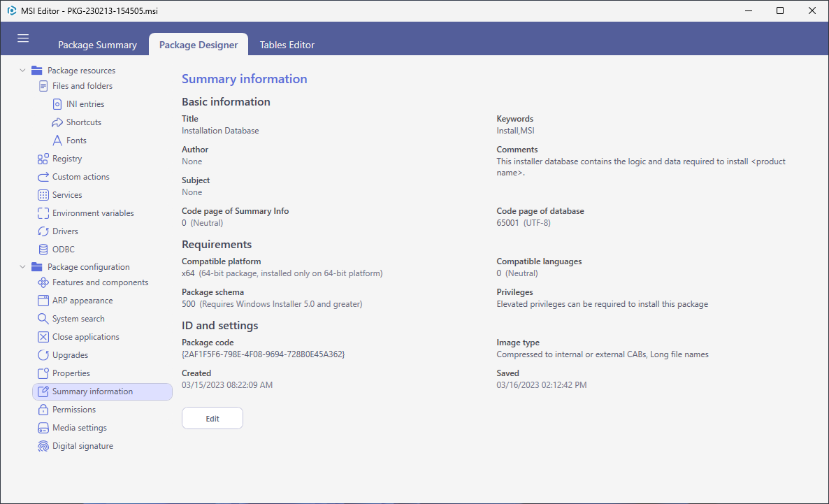The height and width of the screenshot is (504, 829).
Task: Collapse the Package resources tree node
Action: [22, 71]
